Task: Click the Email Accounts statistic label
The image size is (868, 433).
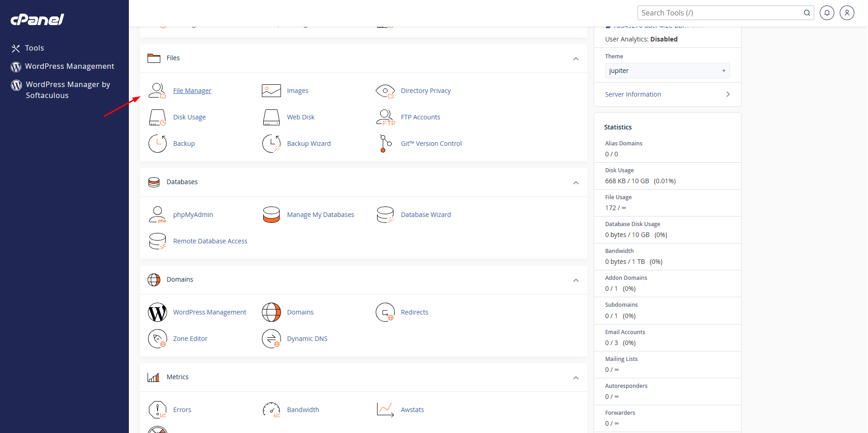Action: (x=625, y=332)
